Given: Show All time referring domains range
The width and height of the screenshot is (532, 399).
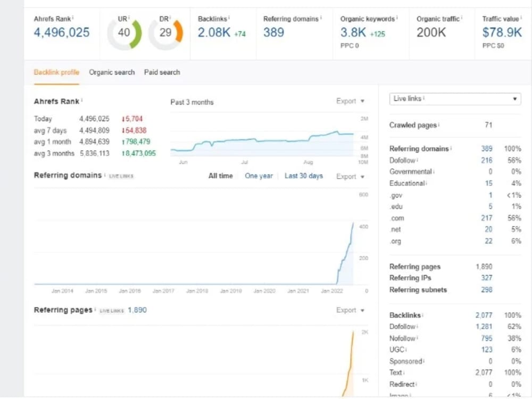Looking at the screenshot, I should (221, 176).
